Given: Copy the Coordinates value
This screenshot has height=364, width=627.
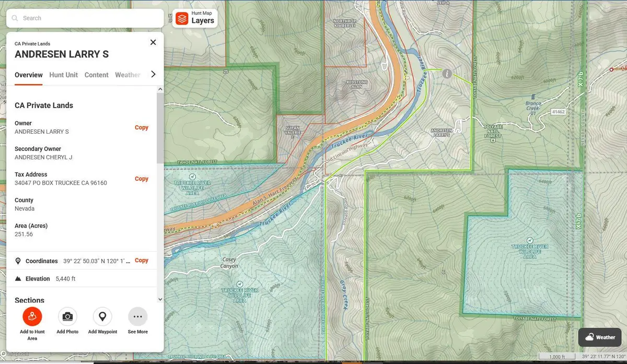Looking at the screenshot, I should pyautogui.click(x=142, y=260).
